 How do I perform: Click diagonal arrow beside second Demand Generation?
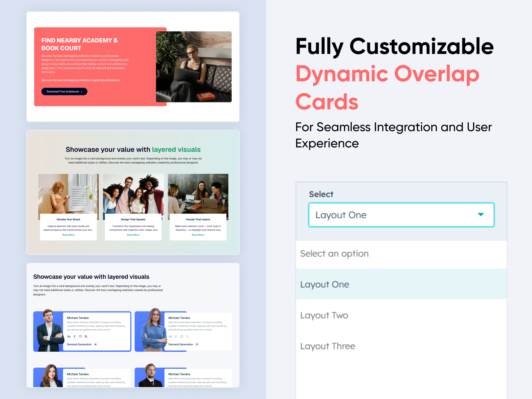pos(197,344)
